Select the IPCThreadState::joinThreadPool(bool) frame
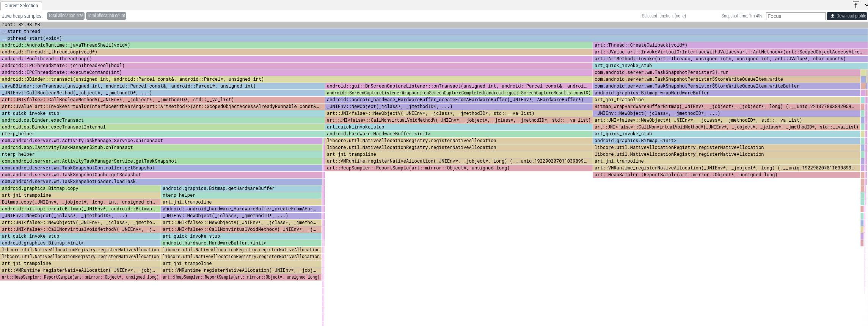The width and height of the screenshot is (868, 326). tap(296, 66)
